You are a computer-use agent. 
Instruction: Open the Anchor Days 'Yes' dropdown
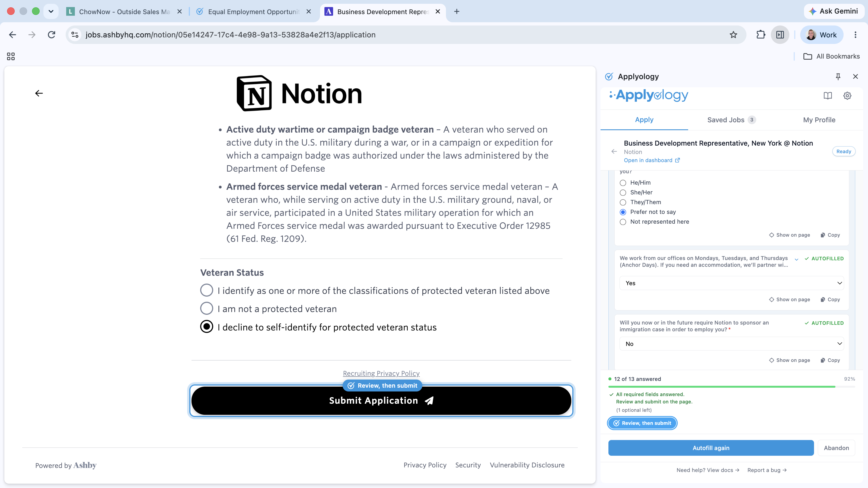point(732,283)
